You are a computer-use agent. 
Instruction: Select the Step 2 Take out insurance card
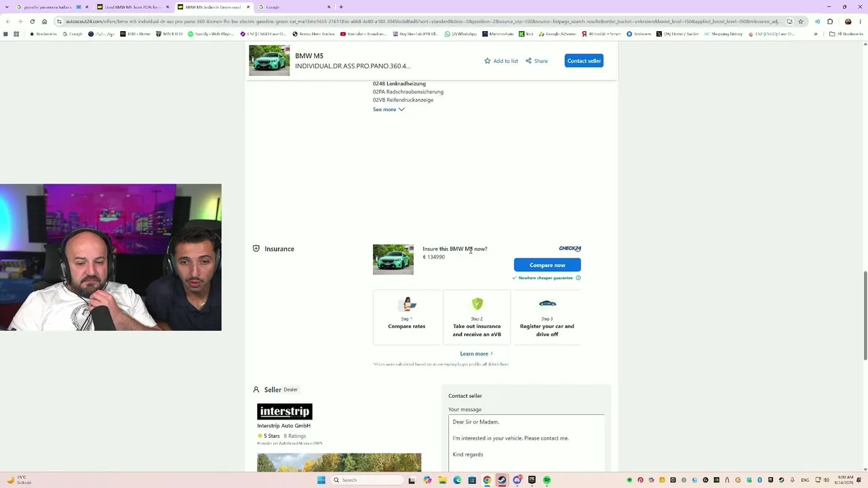tap(477, 317)
